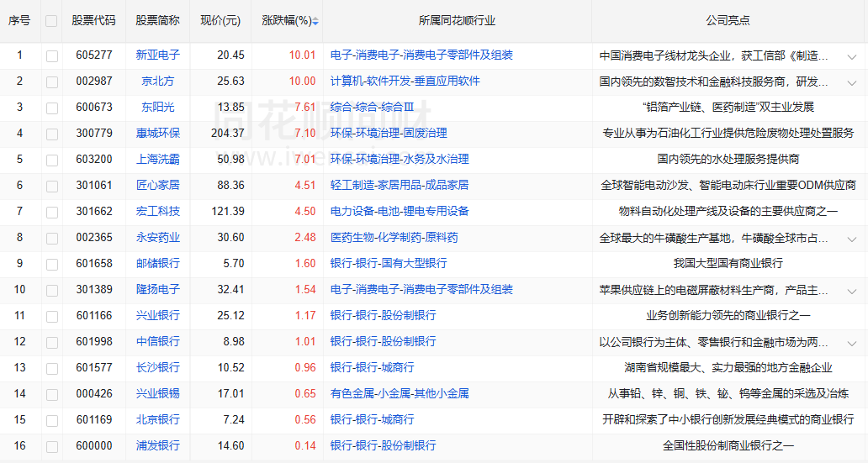Open the 宏工科技 stock link
Screen dimensions: 868x463
(x=158, y=211)
